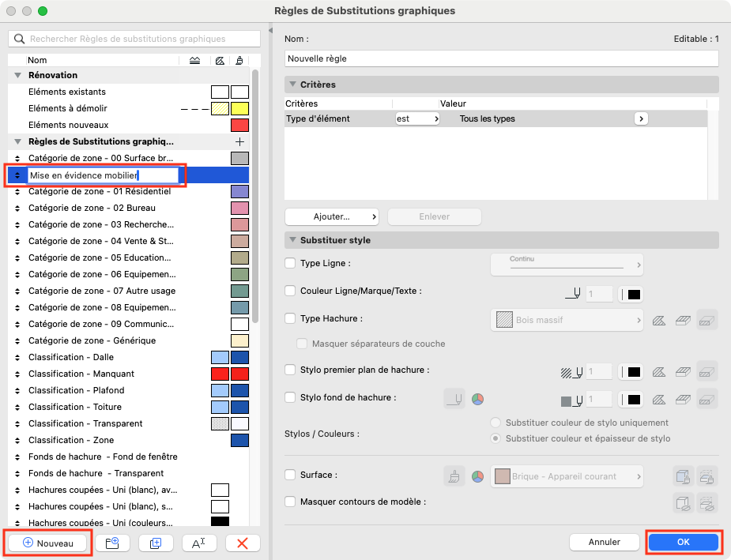This screenshot has width=731, height=560.
Task: Collapse the Critères section
Action: (x=292, y=85)
